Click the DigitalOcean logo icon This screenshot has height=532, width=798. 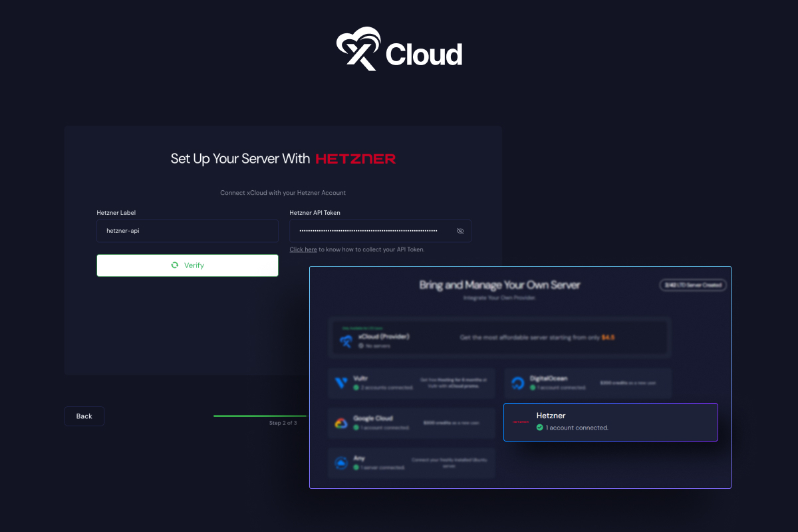click(518, 382)
